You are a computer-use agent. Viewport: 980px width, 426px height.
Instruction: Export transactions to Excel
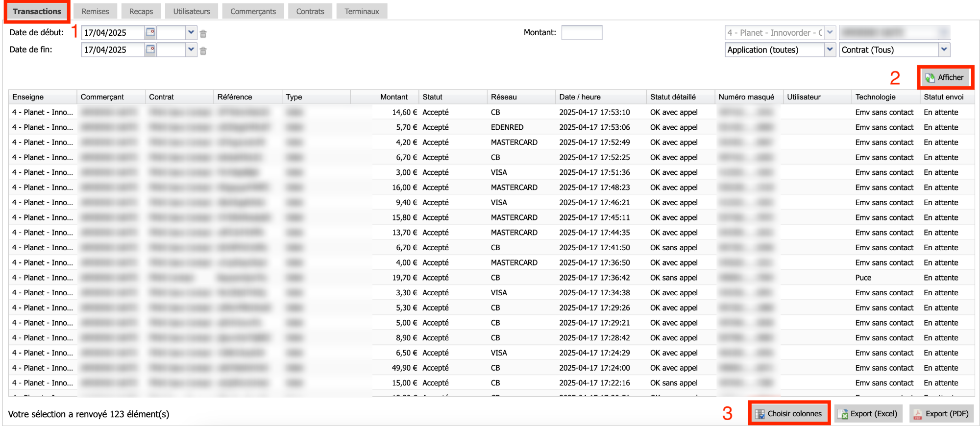869,414
